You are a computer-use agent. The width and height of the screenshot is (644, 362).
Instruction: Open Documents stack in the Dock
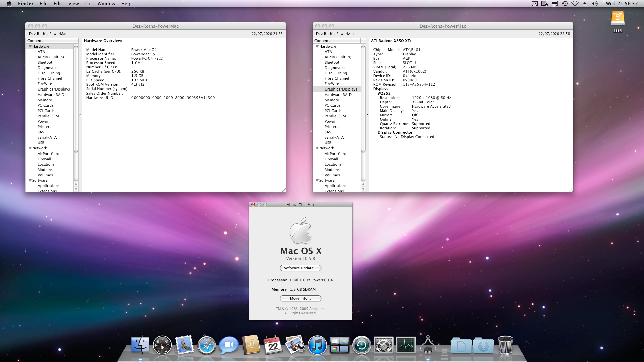point(461,345)
